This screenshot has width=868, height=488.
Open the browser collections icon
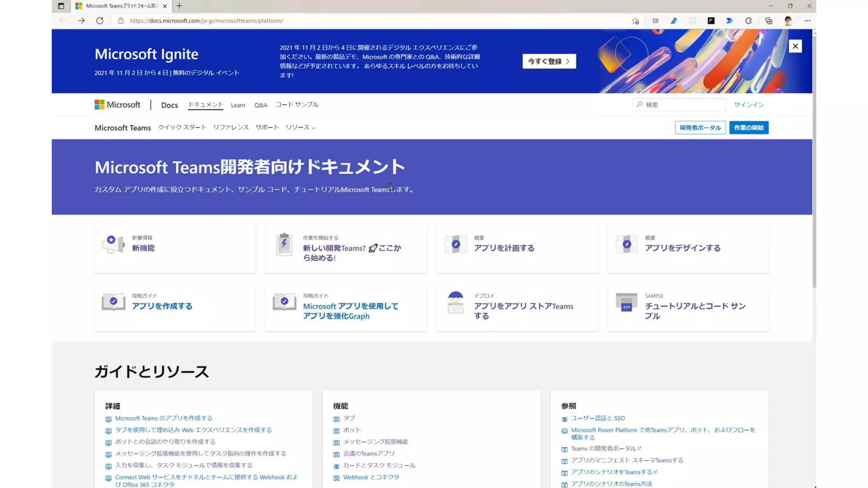pyautogui.click(x=768, y=21)
